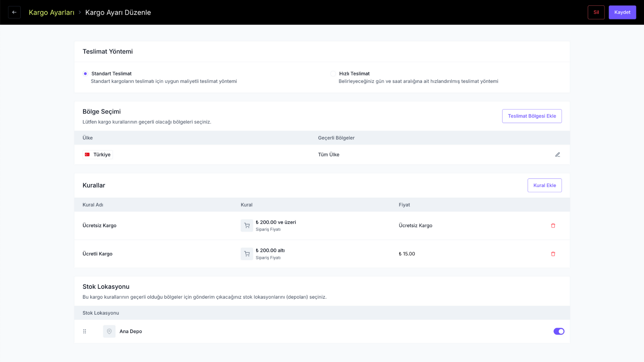
Task: Delete the Ücretli Kargo rule
Action: (x=553, y=254)
